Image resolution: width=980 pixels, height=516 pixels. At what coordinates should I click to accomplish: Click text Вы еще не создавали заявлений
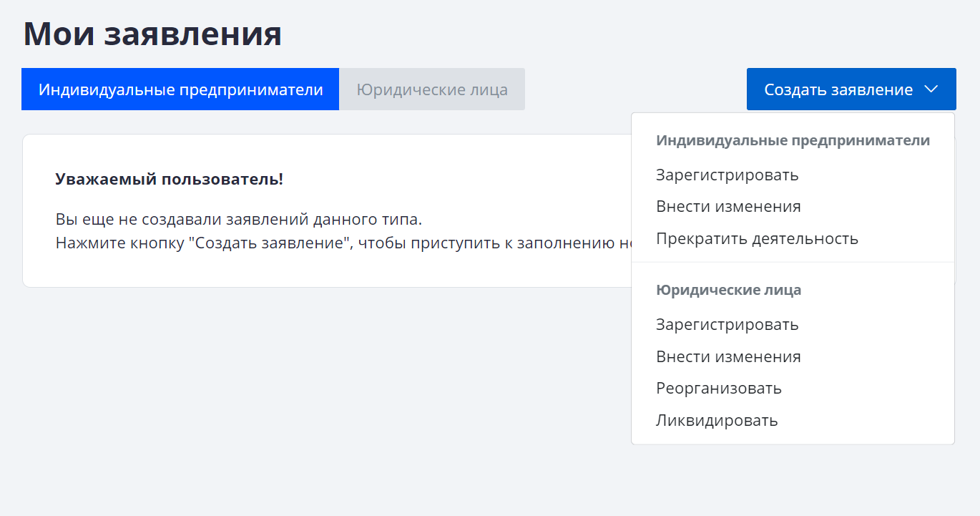[238, 219]
